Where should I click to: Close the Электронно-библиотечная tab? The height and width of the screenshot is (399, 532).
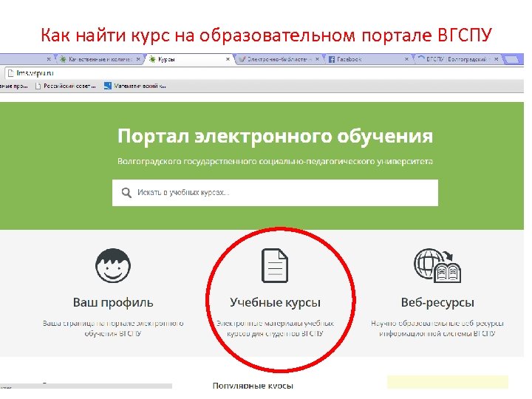317,59
